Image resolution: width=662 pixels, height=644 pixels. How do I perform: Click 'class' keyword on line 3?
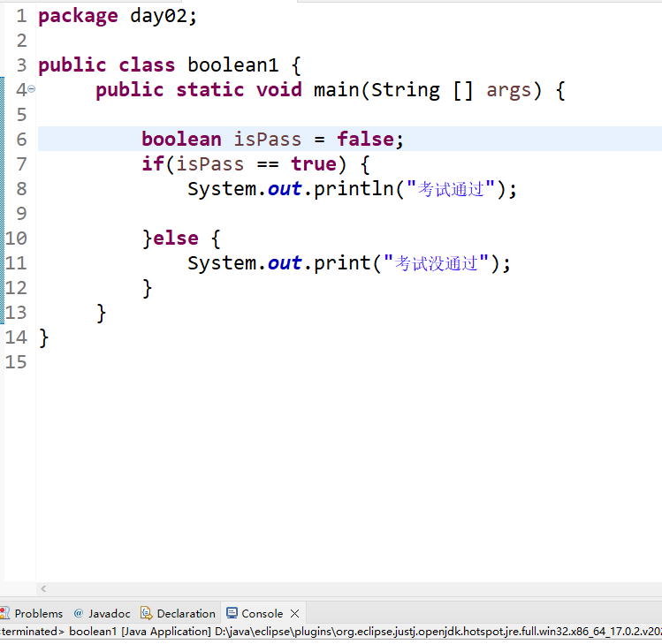pyautogui.click(x=147, y=65)
